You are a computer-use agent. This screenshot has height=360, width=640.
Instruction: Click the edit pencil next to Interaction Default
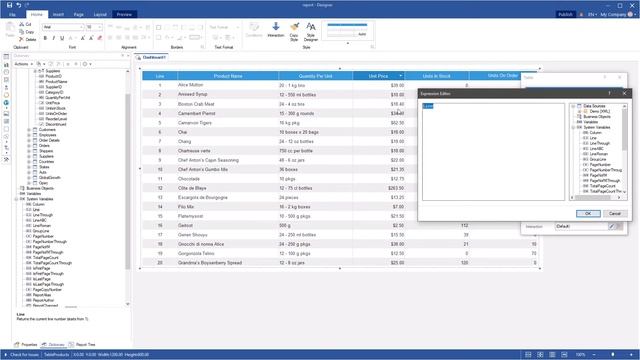pos(612,227)
